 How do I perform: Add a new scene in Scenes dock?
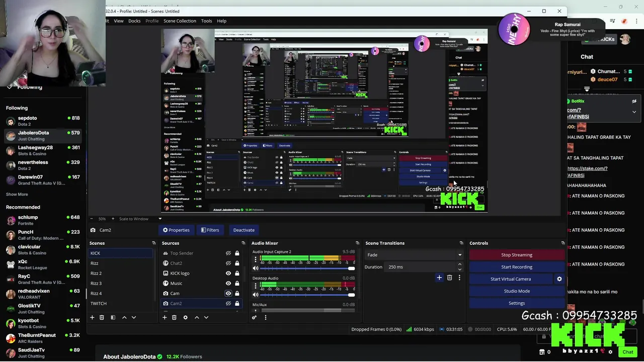pos(92,317)
